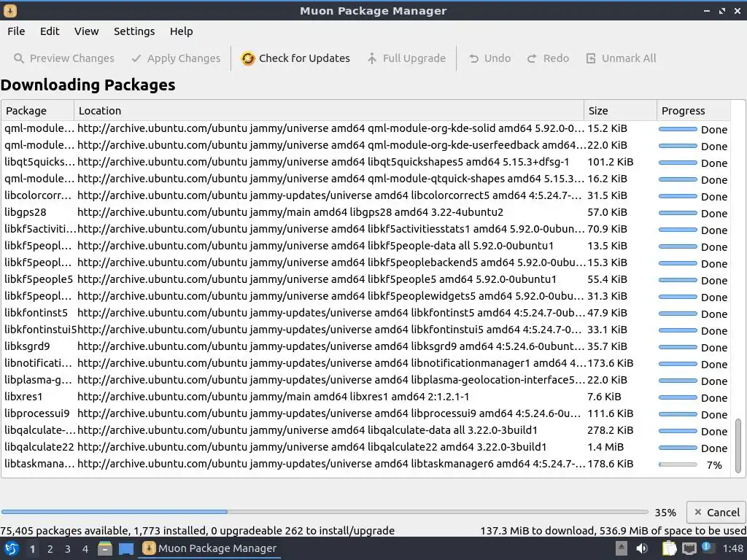
Task: Select the libgps28 package row
Action: click(366, 212)
